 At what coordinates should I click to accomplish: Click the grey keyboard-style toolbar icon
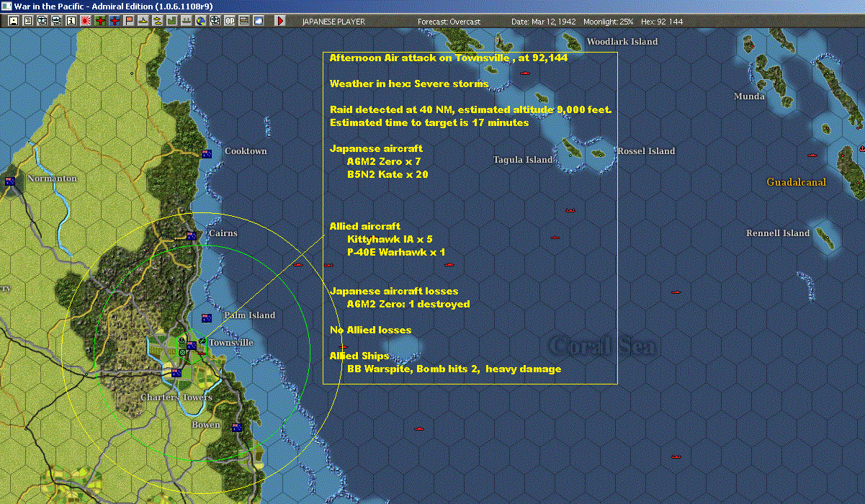coord(244,21)
